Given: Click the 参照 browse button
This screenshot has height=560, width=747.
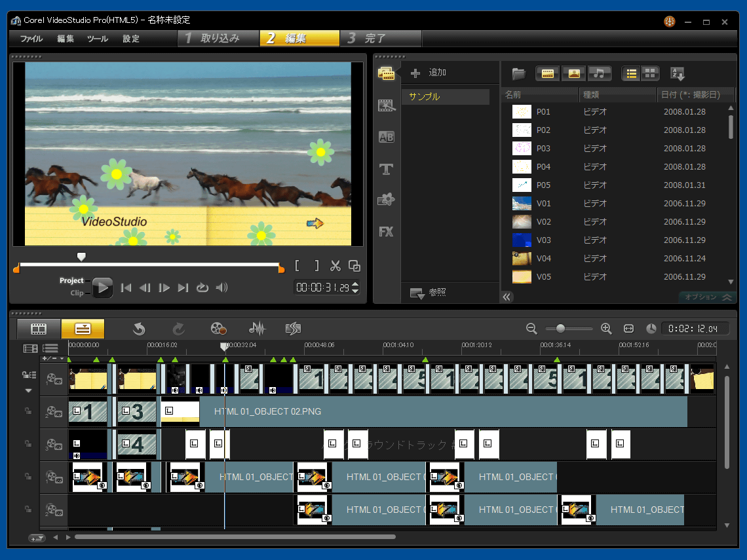Looking at the screenshot, I should click(428, 292).
